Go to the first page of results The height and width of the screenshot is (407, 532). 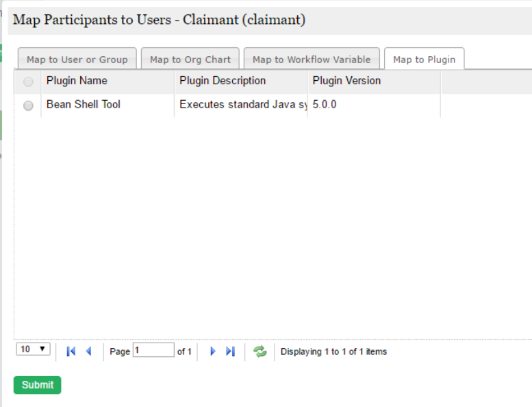point(71,351)
